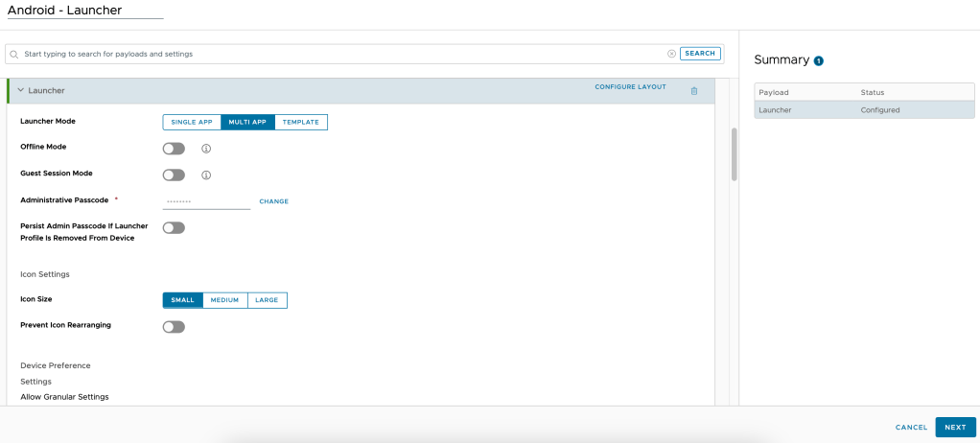This screenshot has height=443, width=980.
Task: Click Change next to Administrative Passcode
Action: 273,201
